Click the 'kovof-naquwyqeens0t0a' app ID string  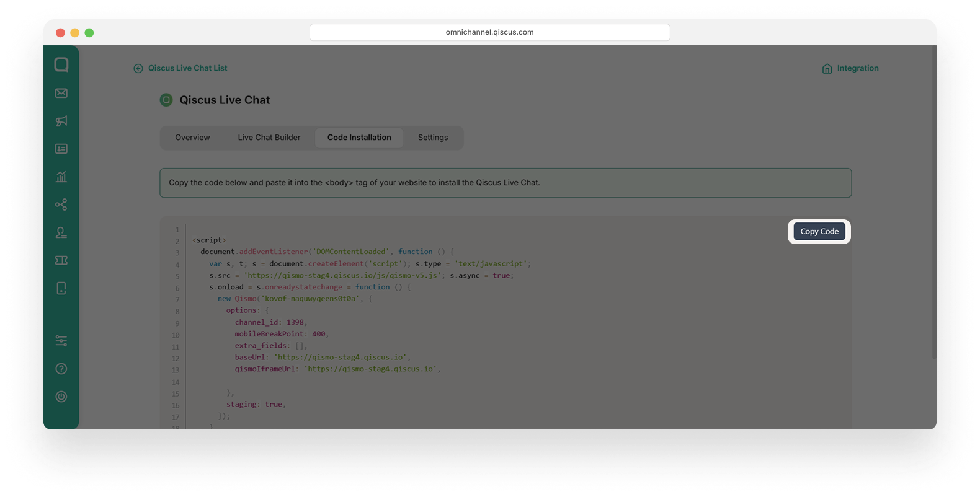tap(310, 299)
